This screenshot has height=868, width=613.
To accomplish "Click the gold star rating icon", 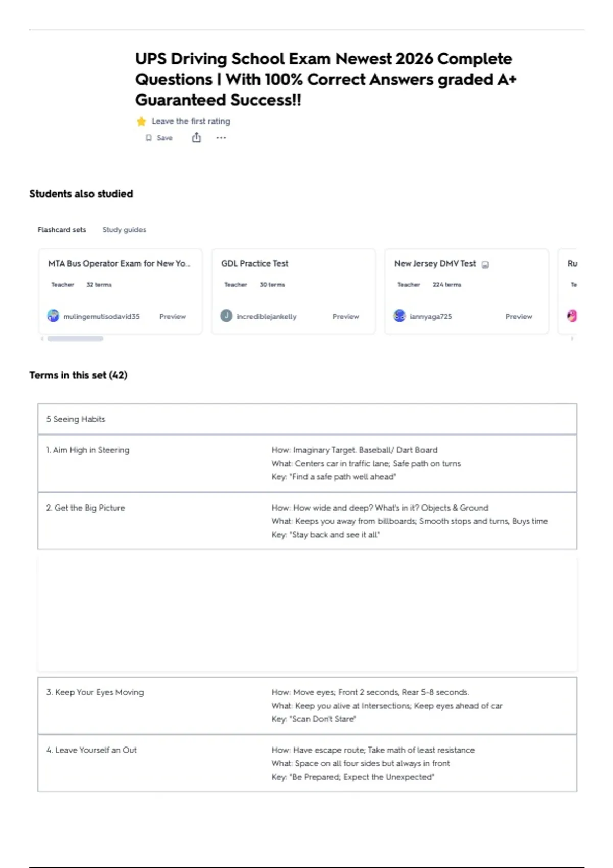I will [x=142, y=122].
